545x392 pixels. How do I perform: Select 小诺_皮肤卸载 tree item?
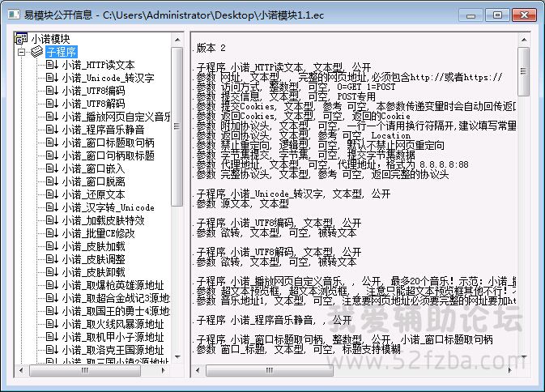(x=93, y=272)
